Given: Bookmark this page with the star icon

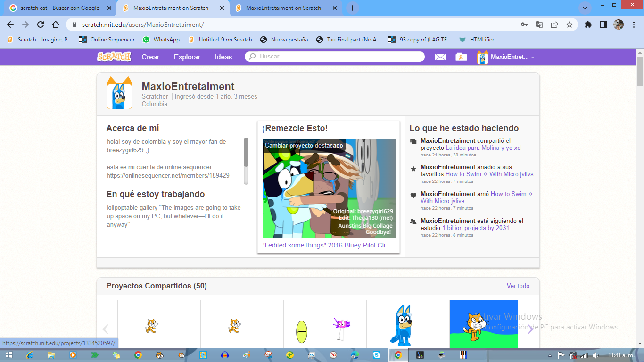Looking at the screenshot, I should pyautogui.click(x=569, y=25).
